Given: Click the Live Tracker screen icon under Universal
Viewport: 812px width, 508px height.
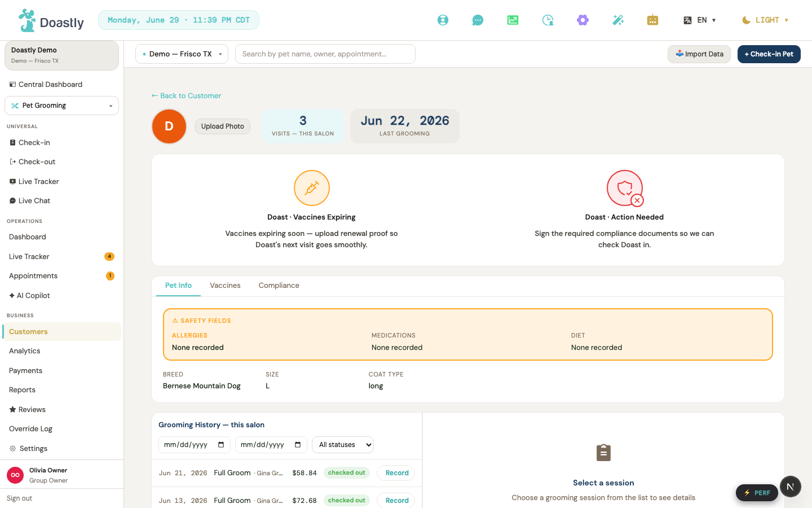Looking at the screenshot, I should [x=12, y=182].
